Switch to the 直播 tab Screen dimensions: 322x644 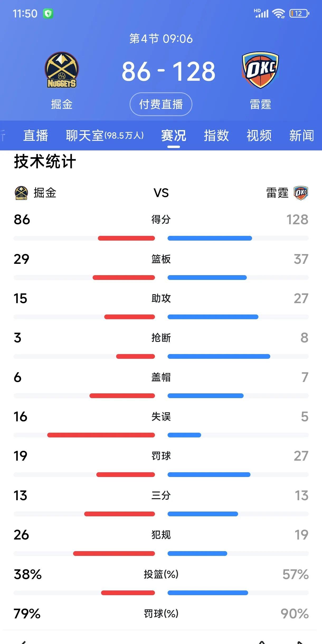coord(36,136)
